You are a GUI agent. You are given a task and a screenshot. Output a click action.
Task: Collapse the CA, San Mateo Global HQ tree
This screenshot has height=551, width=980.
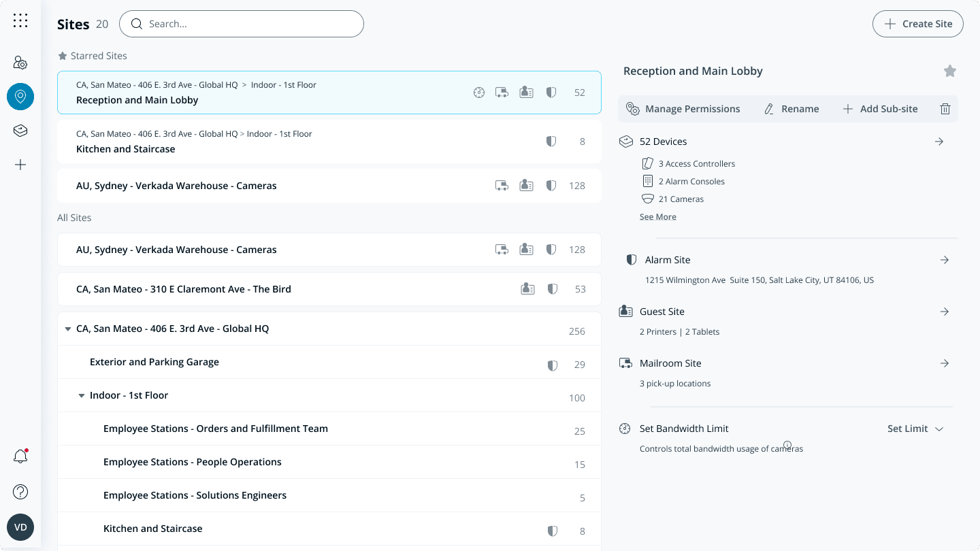pyautogui.click(x=67, y=329)
